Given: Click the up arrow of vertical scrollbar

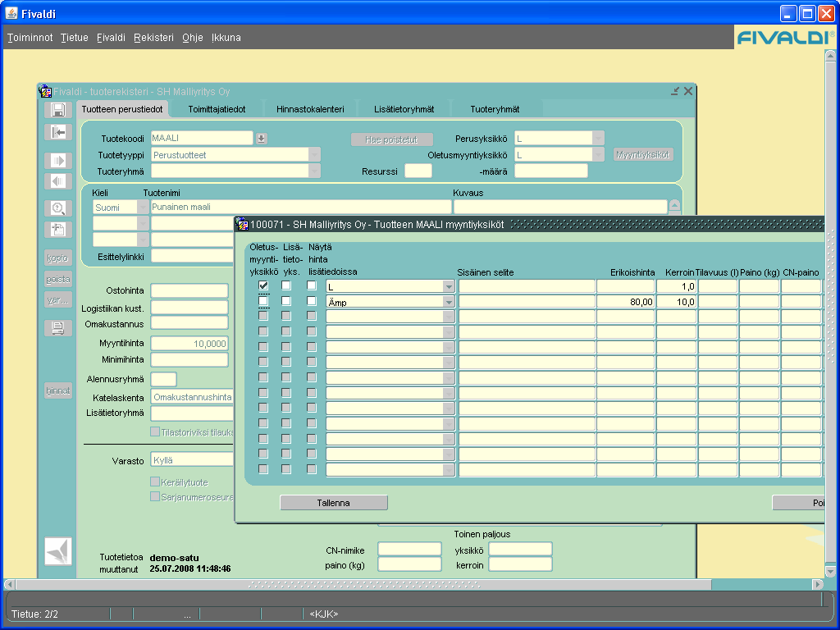Looking at the screenshot, I should 830,55.
